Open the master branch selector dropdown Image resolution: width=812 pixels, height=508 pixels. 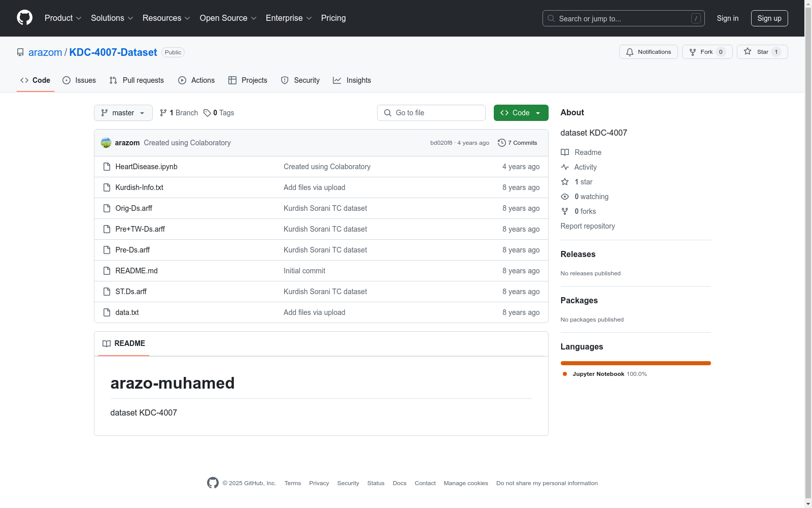(x=123, y=113)
